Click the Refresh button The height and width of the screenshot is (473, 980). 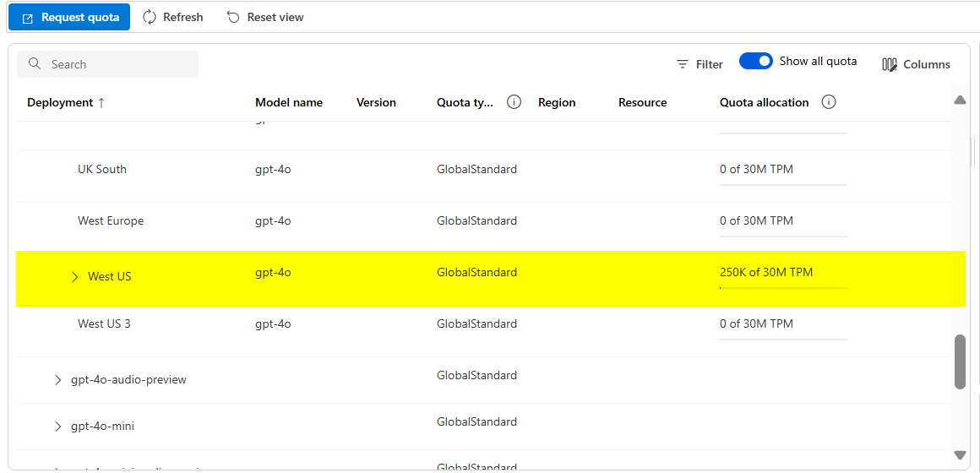(173, 17)
